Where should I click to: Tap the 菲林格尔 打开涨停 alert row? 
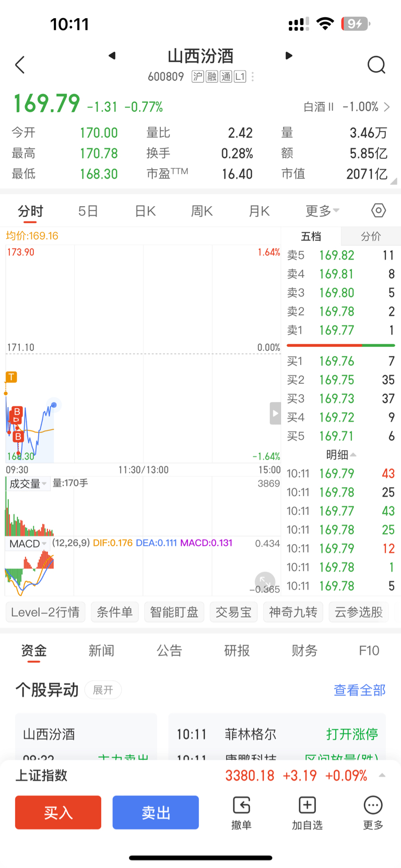point(277,734)
